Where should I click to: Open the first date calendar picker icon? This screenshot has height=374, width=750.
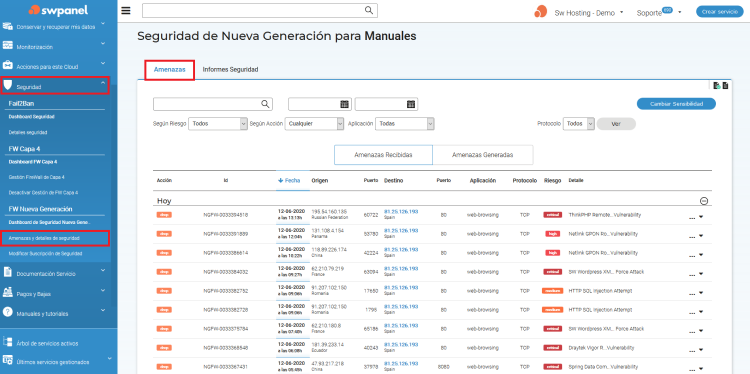click(344, 104)
